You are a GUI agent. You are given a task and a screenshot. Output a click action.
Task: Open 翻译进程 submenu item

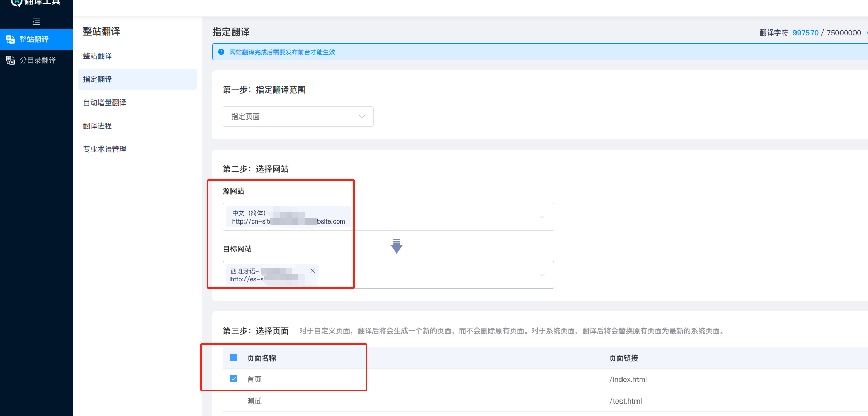(x=97, y=126)
